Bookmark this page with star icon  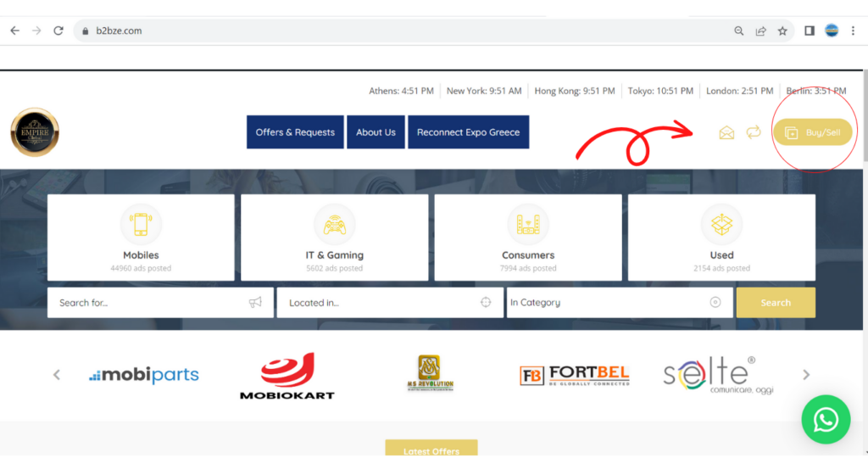click(782, 31)
